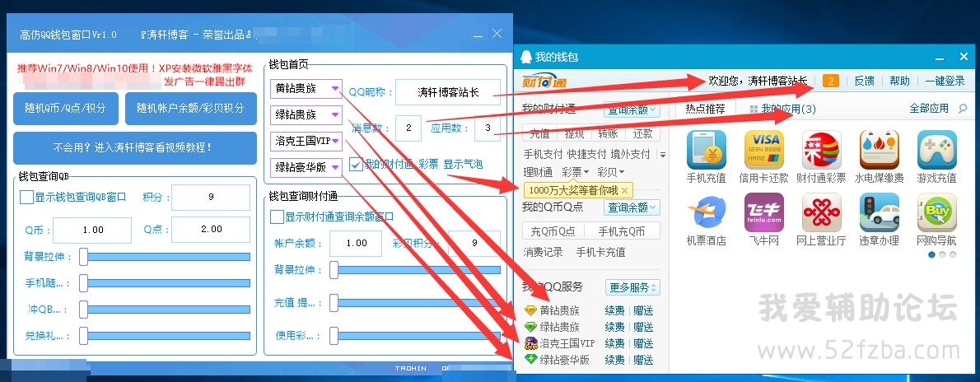Viewport: 980px width, 382px height.
Task: Click the 绿钻豪华版 service icon
Action: pyautogui.click(x=530, y=360)
